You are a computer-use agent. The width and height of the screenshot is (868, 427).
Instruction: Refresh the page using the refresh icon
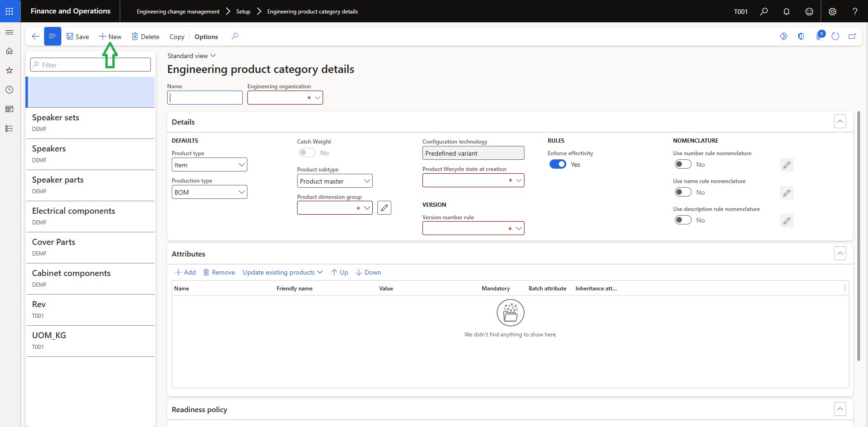coord(836,36)
